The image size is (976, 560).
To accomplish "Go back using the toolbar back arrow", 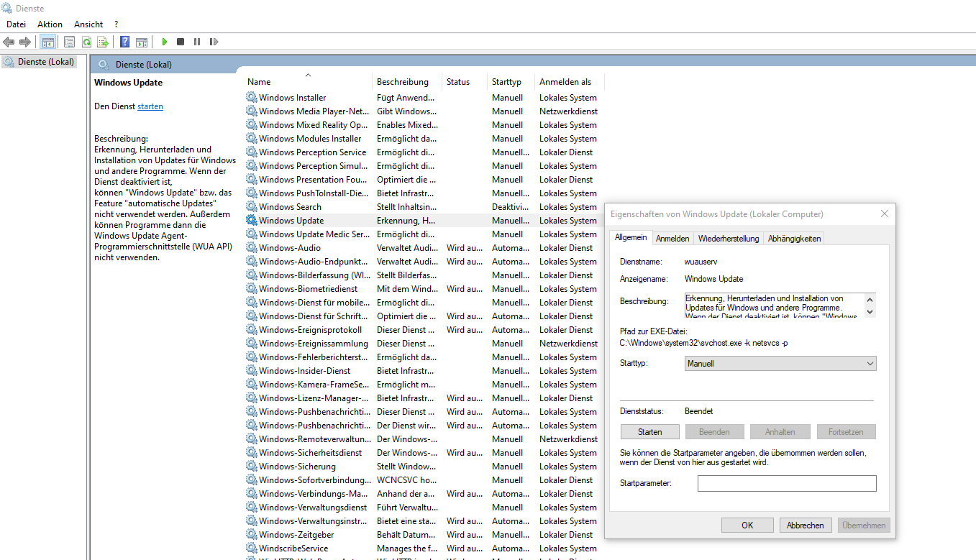I will tap(9, 42).
